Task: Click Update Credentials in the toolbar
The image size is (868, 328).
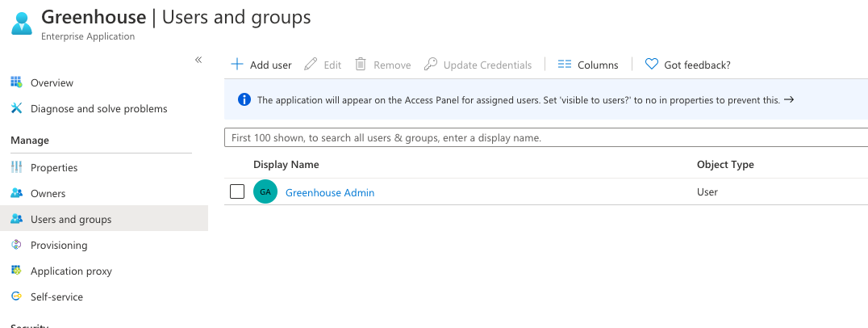Action: (487, 65)
